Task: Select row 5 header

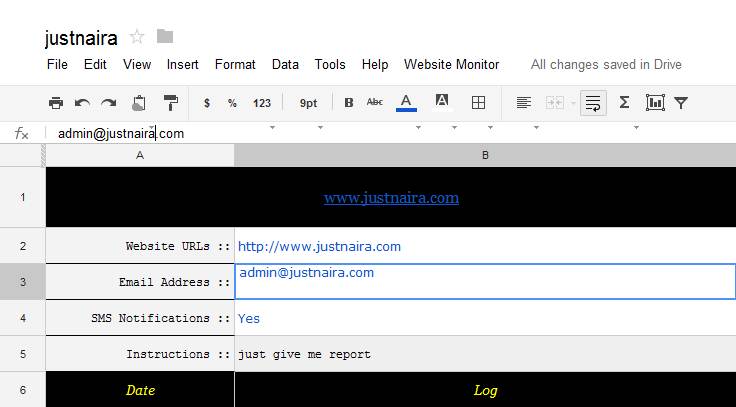Action: tap(23, 353)
